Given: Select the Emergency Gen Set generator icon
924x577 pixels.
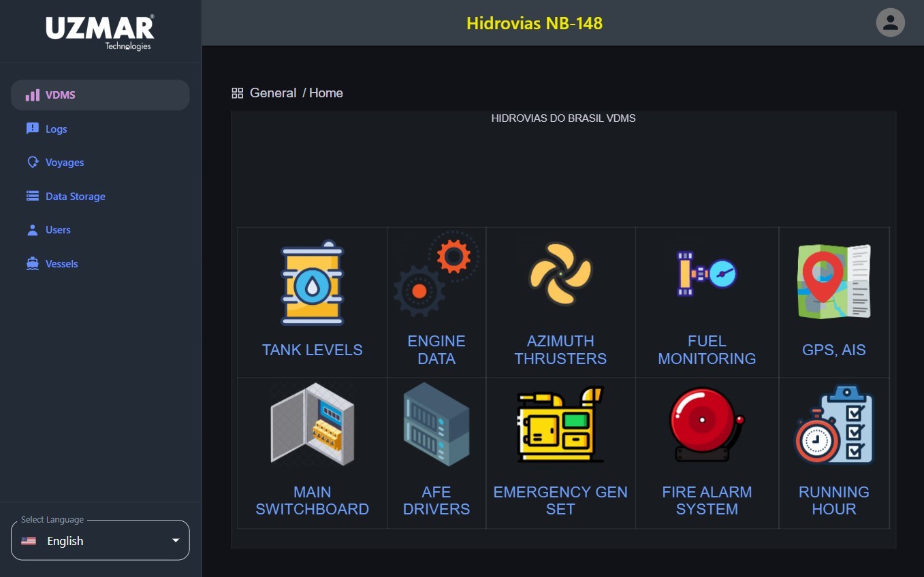Looking at the screenshot, I should coord(560,424).
